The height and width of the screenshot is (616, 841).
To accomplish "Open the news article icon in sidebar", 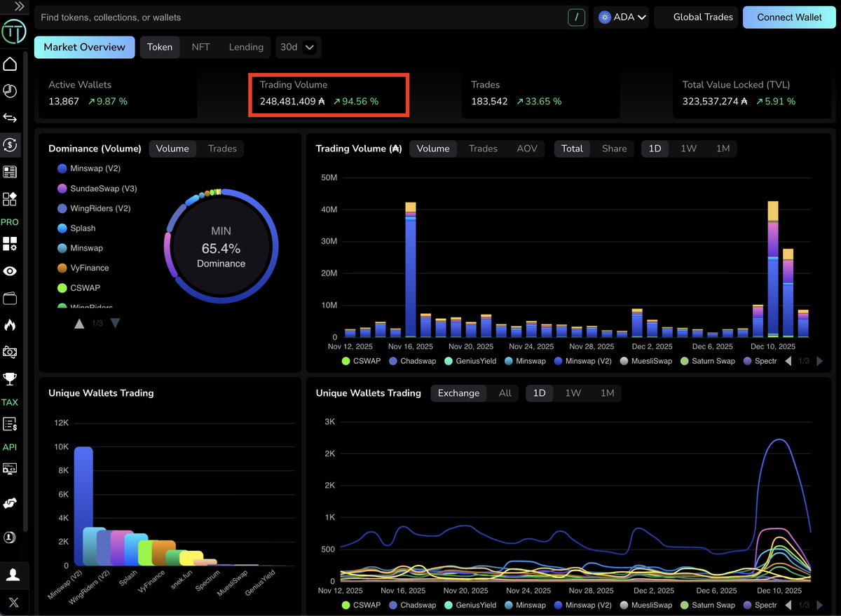I will (10, 172).
